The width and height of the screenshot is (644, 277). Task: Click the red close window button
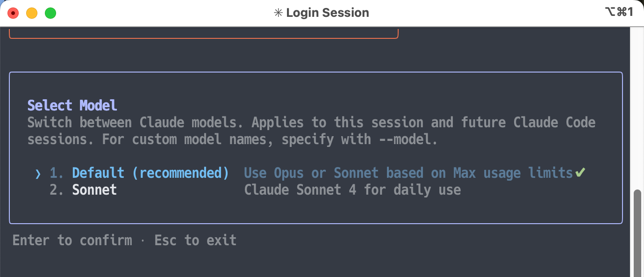(13, 13)
